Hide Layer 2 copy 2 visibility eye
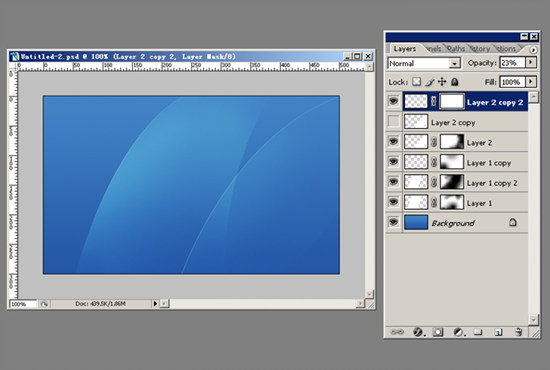 click(394, 102)
